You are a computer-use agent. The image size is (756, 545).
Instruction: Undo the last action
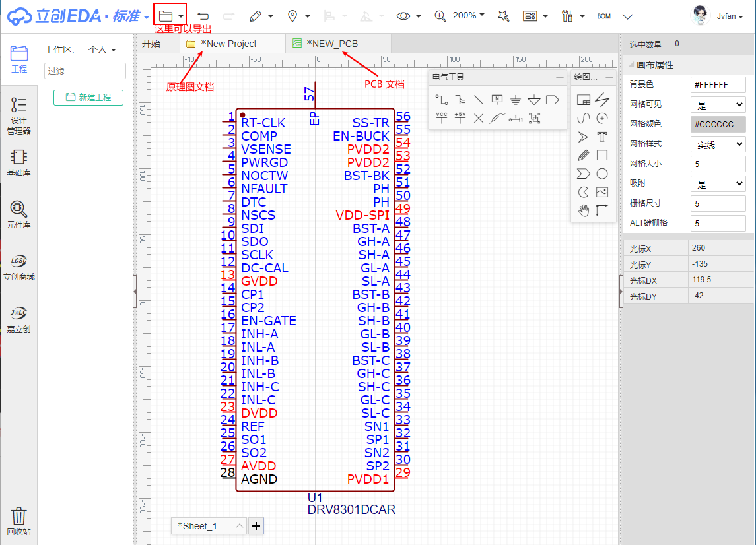pos(203,16)
